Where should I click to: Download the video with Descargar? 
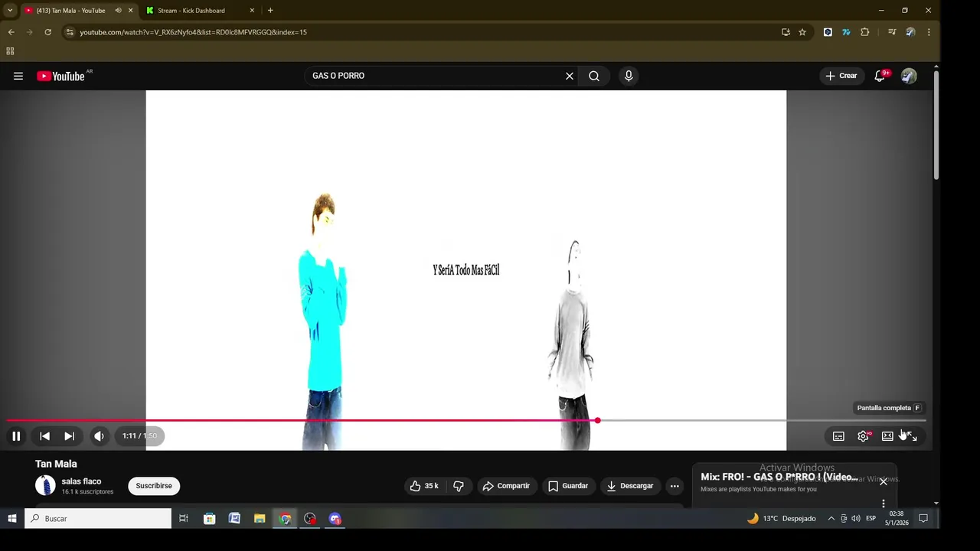click(x=630, y=486)
